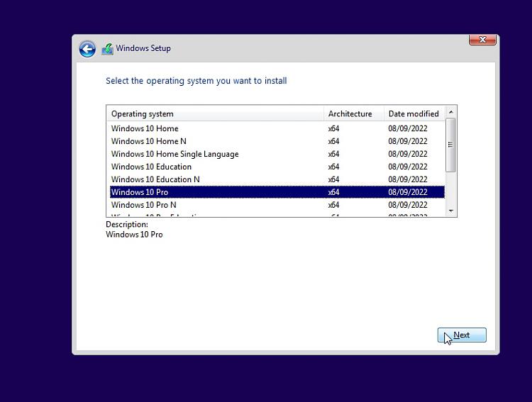Viewport: 532px width, 402px height.
Task: Choose Windows 10 Home Single Language
Action: [174, 154]
